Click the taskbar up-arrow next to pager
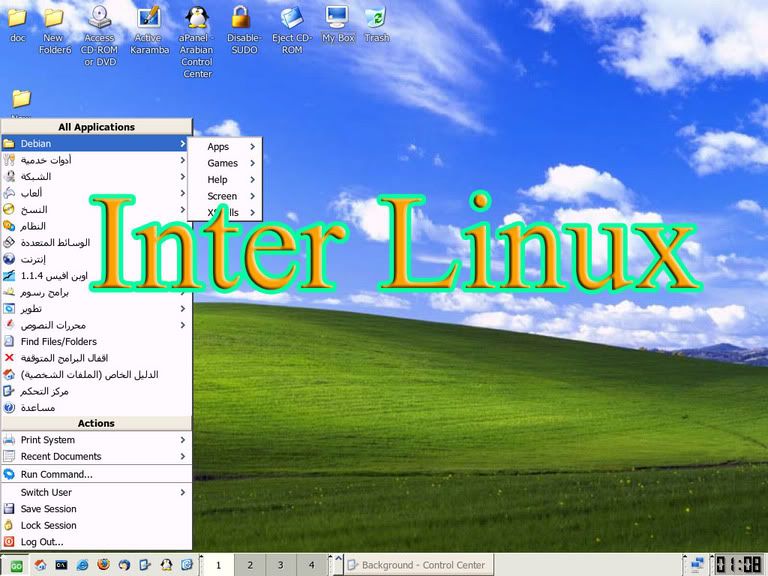768x576 pixels. [x=338, y=559]
